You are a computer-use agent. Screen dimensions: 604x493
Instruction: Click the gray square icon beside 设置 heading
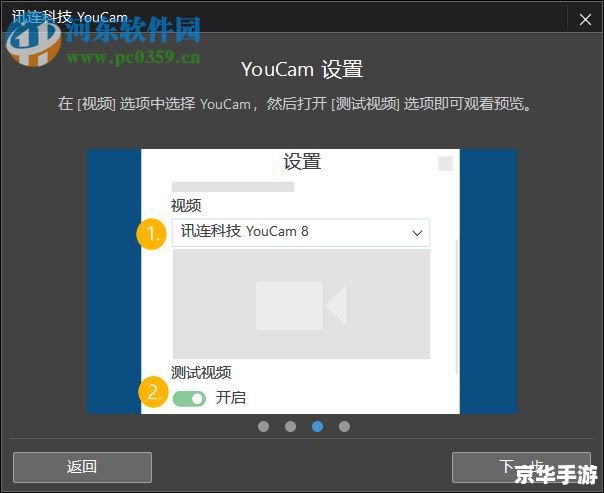(446, 163)
